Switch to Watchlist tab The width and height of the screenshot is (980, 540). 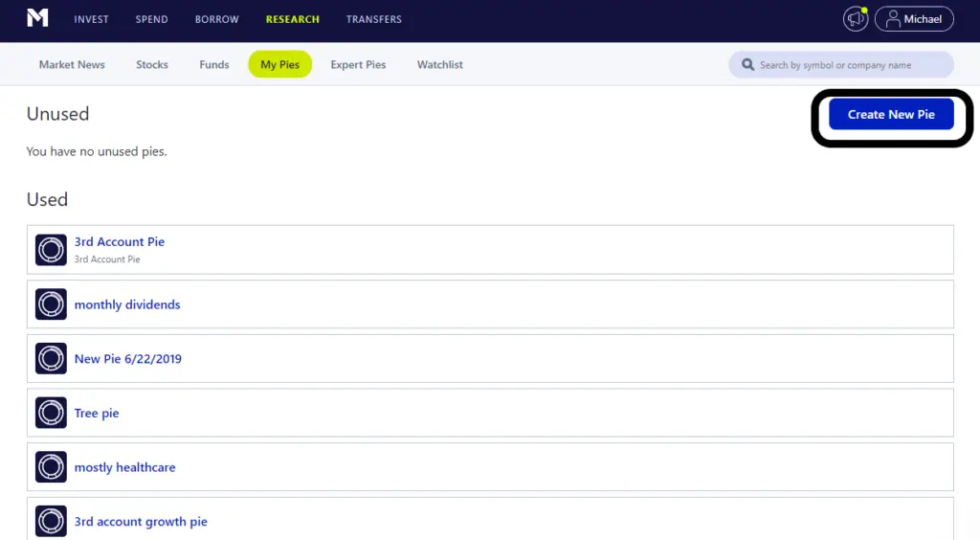click(440, 64)
